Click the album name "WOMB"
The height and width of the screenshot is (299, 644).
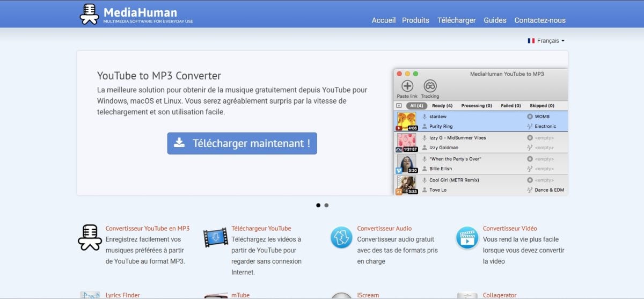coord(542,116)
